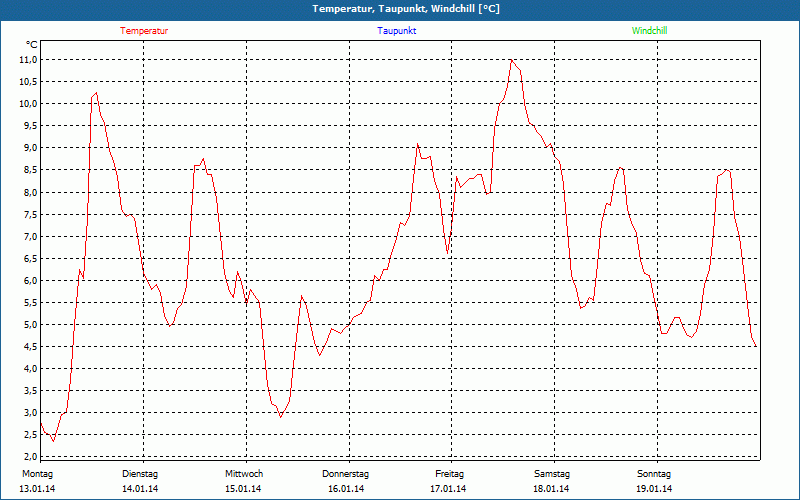Click the chart title Temperatur, Taupunkt, Windchill [°C]

click(406, 9)
